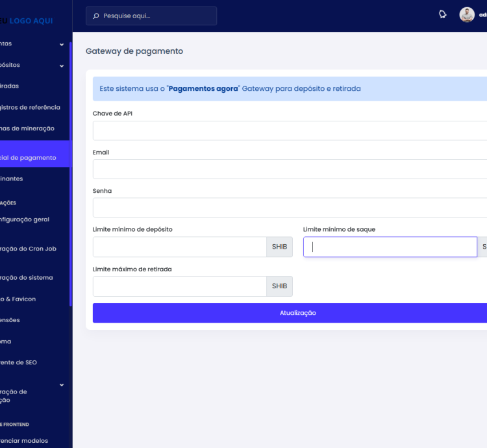Open the 'Cron Job' settings item
487x448 pixels.
[31, 249]
